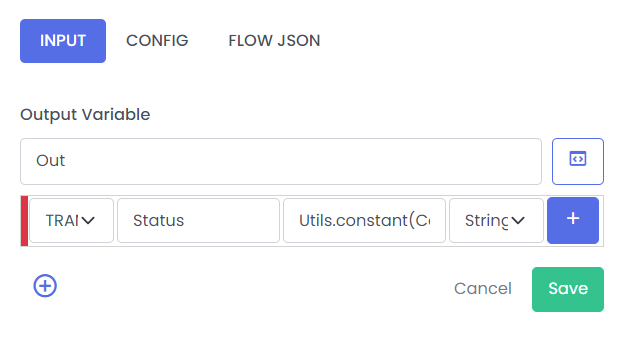Image resolution: width=623 pixels, height=362 pixels.
Task: Expand the String type dropdown chevron
Action: pyautogui.click(x=518, y=221)
